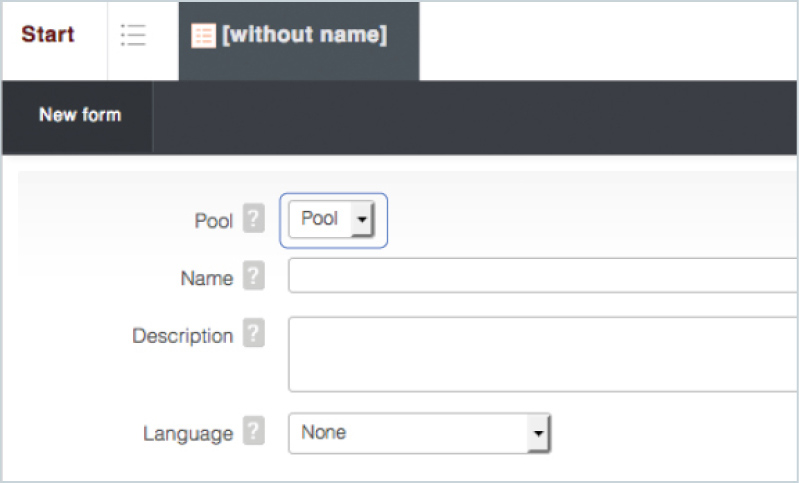Show help for the Language field
This screenshot has width=799, height=483.
[x=254, y=433]
